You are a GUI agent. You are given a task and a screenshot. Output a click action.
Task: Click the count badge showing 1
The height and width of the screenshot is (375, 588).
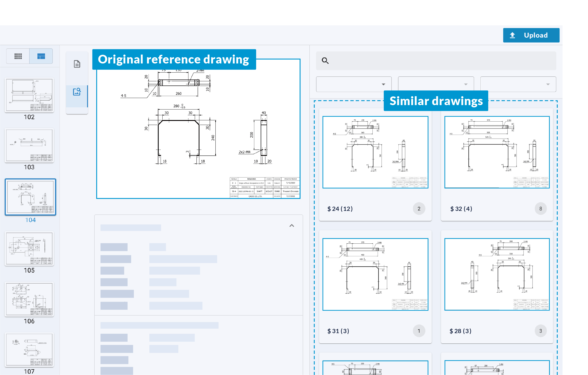tap(419, 331)
